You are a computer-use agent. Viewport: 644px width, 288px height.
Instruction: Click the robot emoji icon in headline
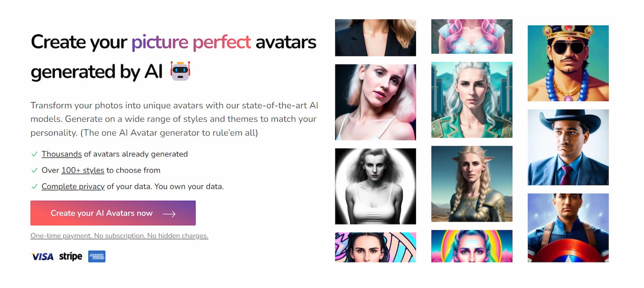pyautogui.click(x=180, y=71)
